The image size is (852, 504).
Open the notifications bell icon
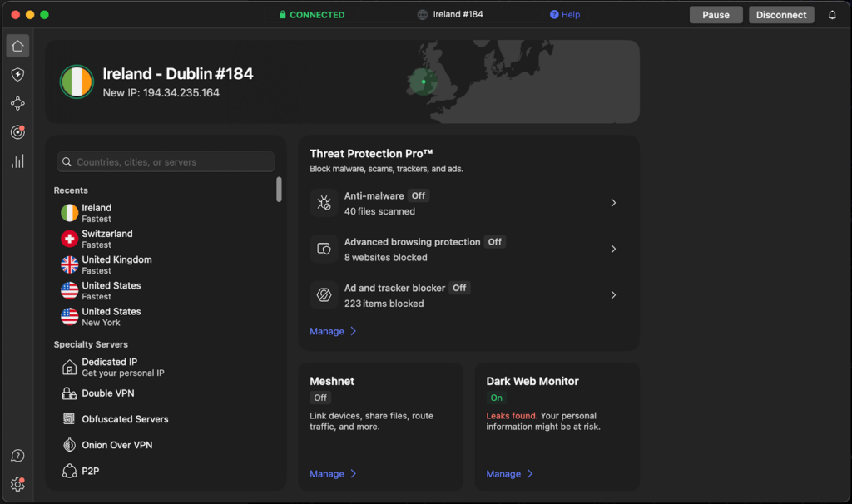(832, 15)
